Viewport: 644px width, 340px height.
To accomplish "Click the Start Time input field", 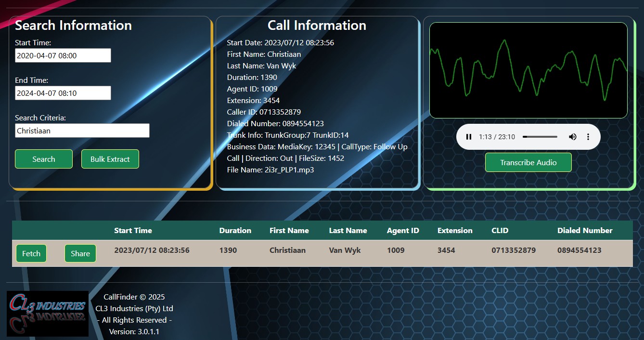I will (63, 55).
